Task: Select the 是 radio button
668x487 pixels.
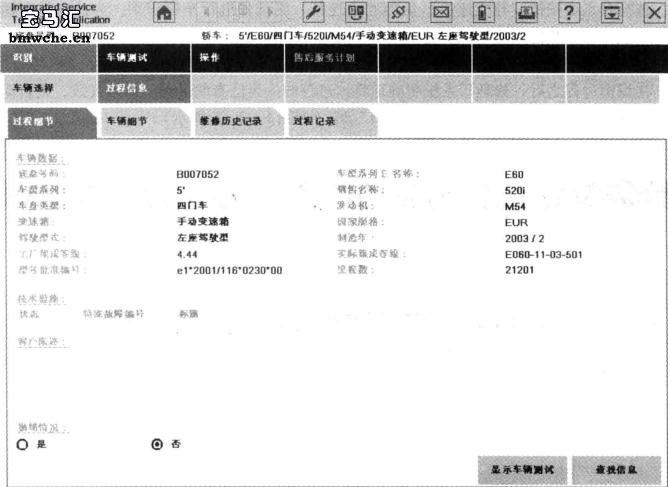Action: pyautogui.click(x=22, y=444)
